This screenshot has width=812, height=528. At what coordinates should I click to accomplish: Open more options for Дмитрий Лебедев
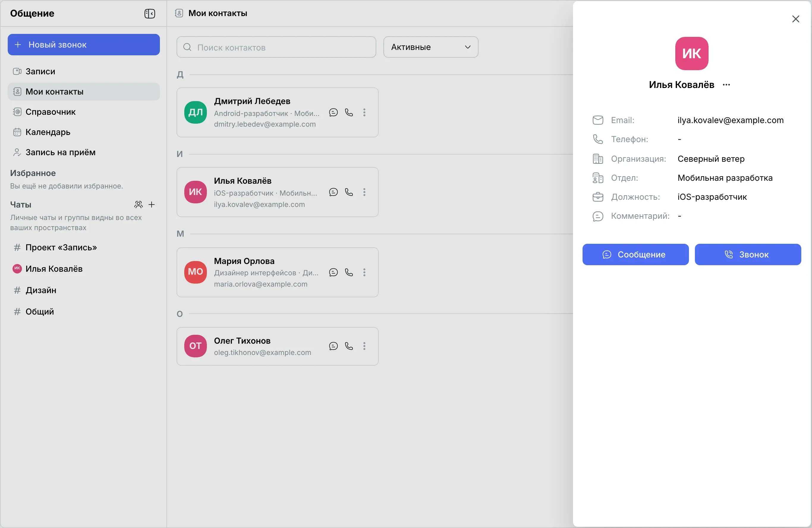tap(364, 112)
